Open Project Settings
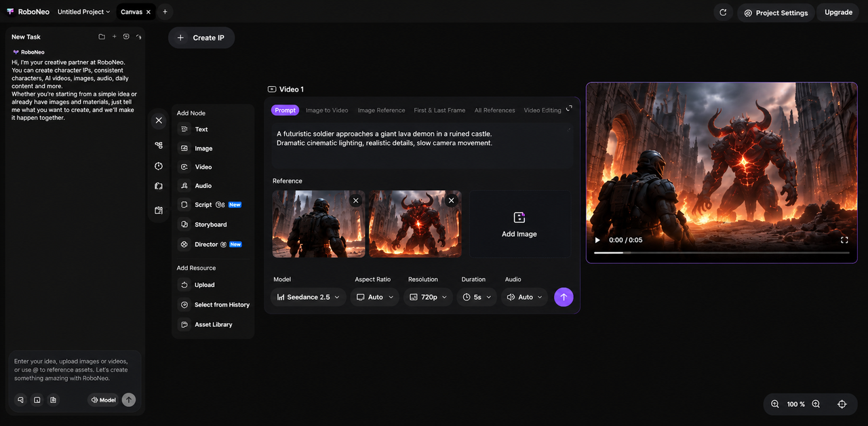 776,12
